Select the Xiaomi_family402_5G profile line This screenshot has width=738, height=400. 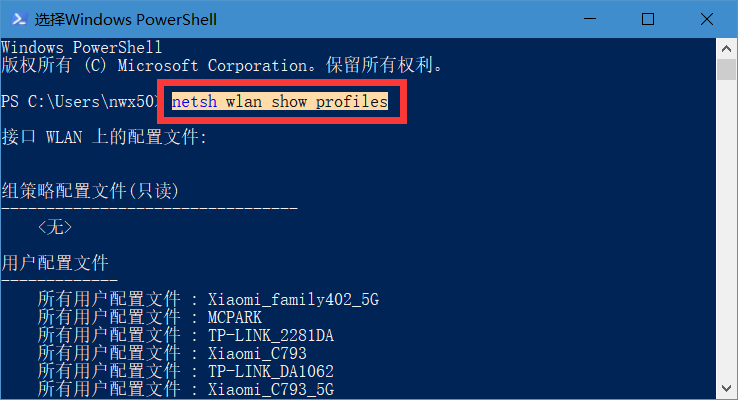point(293,299)
